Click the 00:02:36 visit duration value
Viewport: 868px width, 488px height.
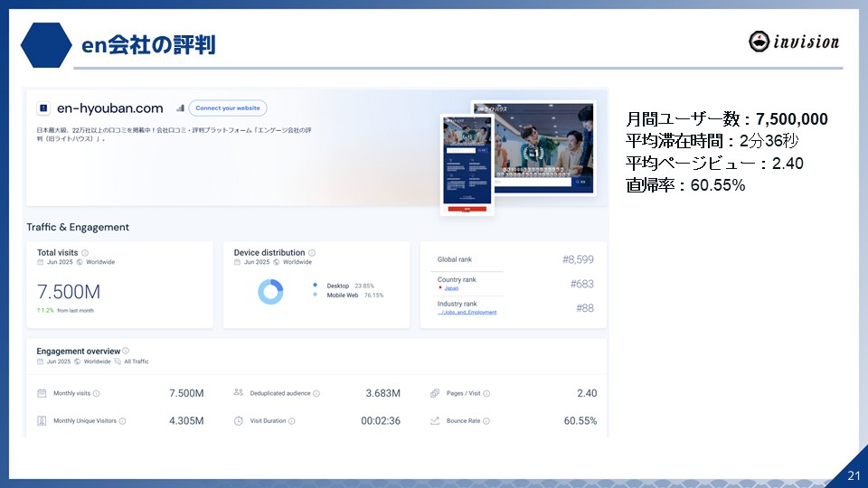[381, 421]
